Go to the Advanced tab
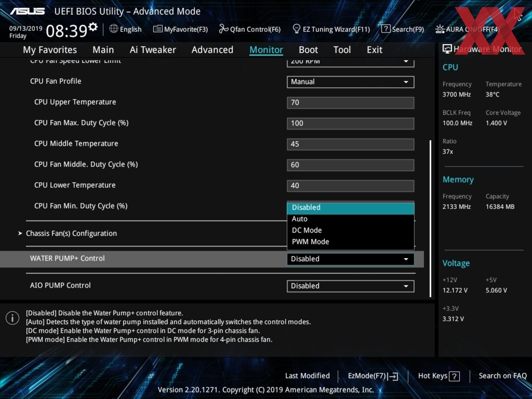 coord(212,50)
